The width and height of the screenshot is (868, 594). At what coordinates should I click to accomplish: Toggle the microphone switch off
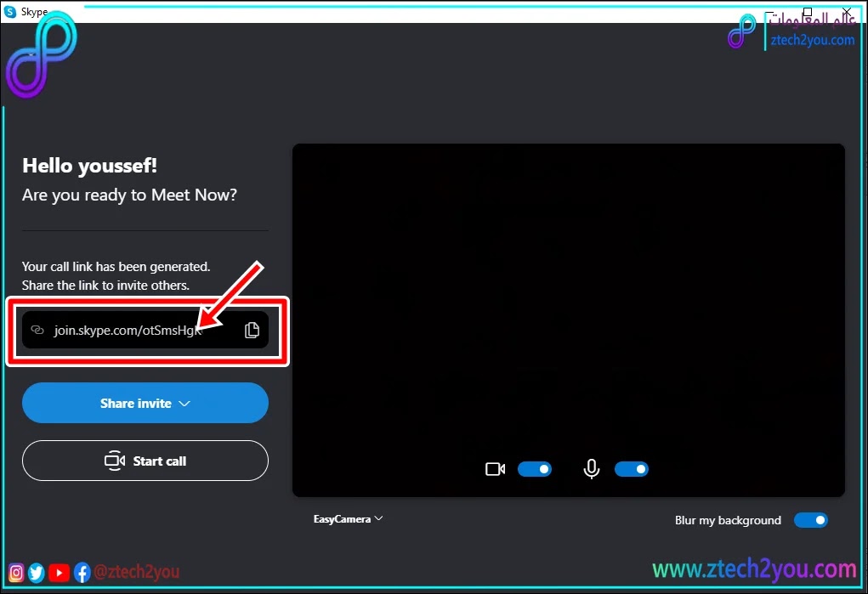coord(631,469)
